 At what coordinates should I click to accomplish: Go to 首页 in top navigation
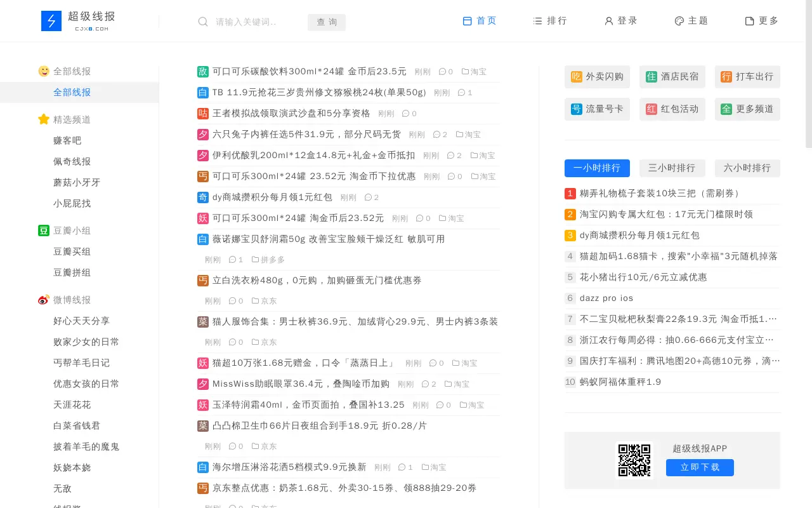480,21
